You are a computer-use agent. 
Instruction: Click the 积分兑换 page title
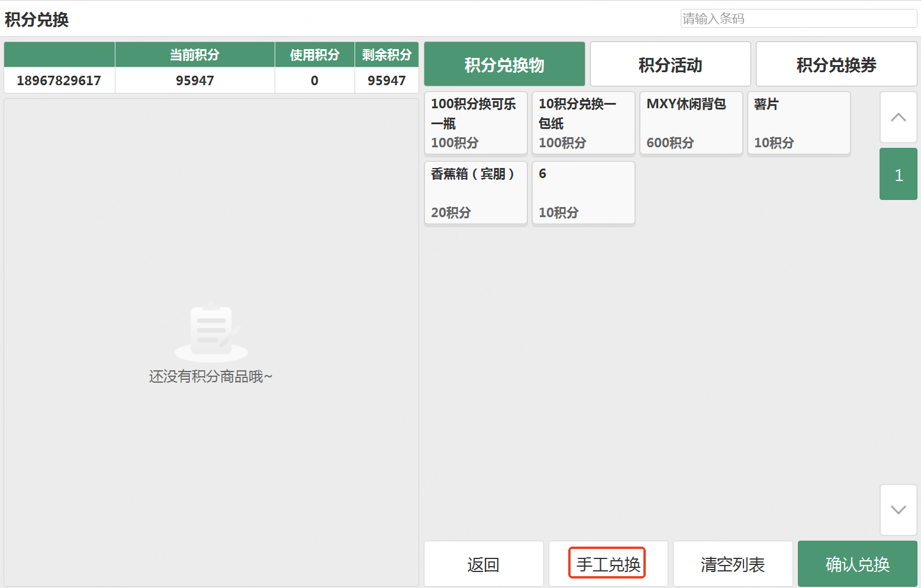coord(37,20)
